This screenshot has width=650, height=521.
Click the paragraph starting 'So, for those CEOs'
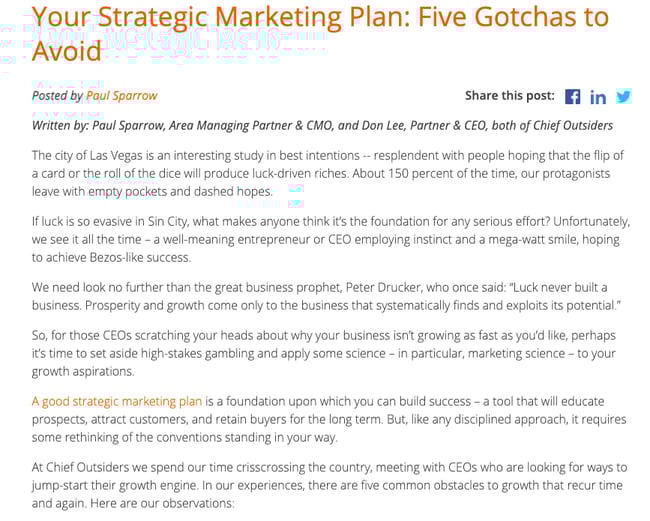point(330,353)
